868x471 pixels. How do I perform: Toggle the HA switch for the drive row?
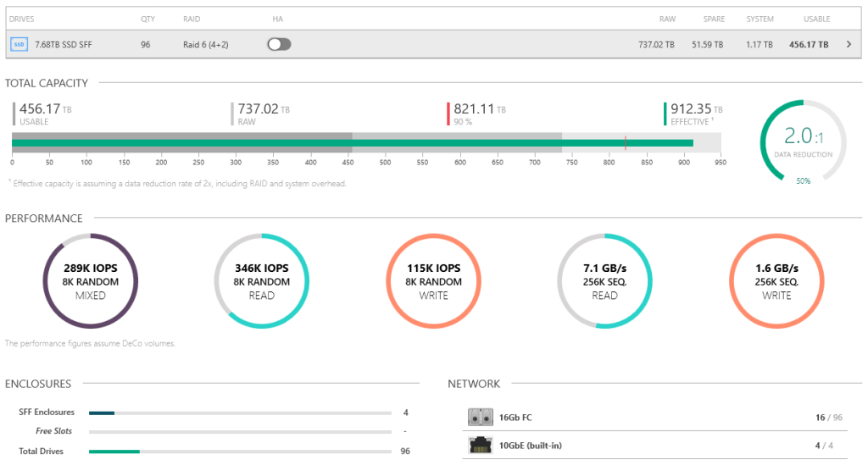[279, 44]
